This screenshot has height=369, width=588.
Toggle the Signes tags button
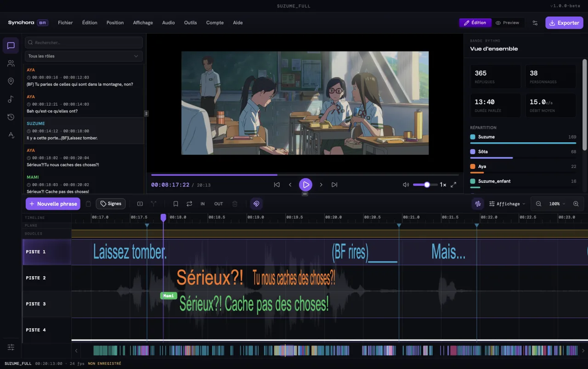[111, 204]
